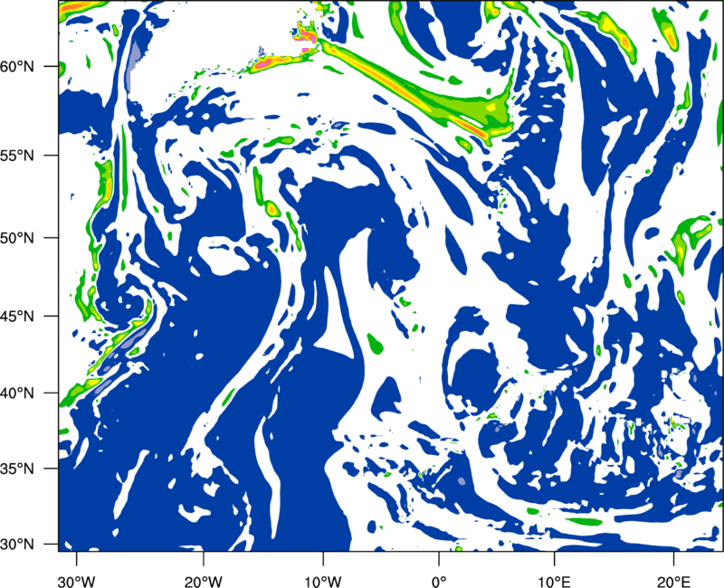Click the green-yellow patch near 50°N, 20°E
The height and width of the screenshot is (588, 724).
pyautogui.click(x=690, y=239)
